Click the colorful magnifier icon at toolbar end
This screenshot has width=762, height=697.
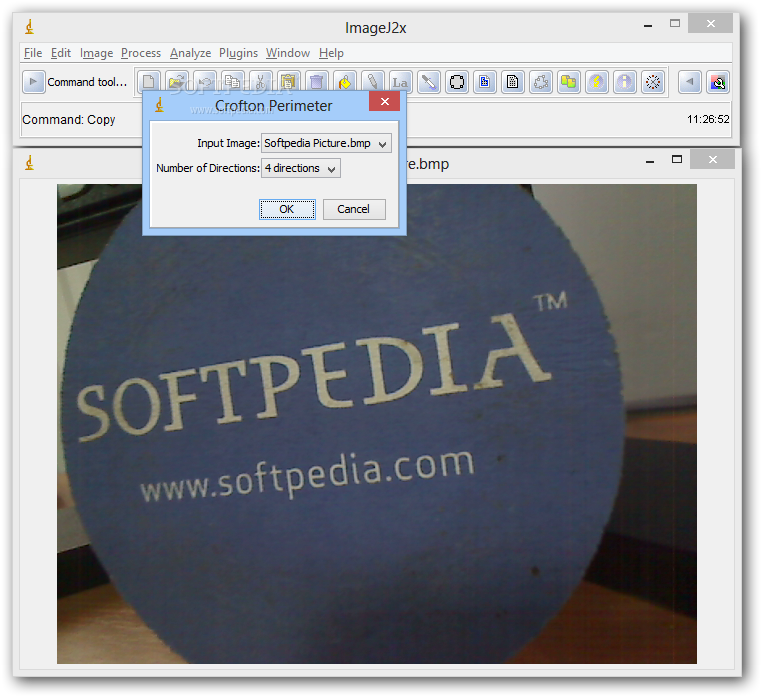pos(718,82)
